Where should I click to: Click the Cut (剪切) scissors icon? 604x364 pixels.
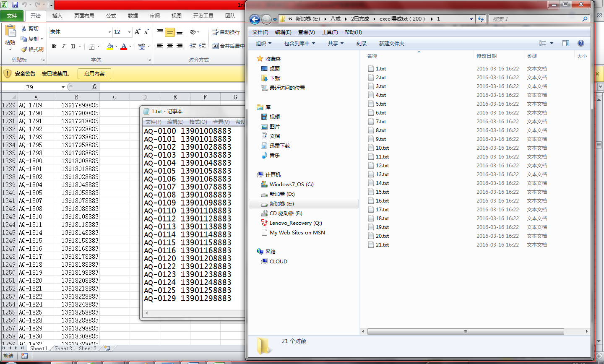click(24, 29)
